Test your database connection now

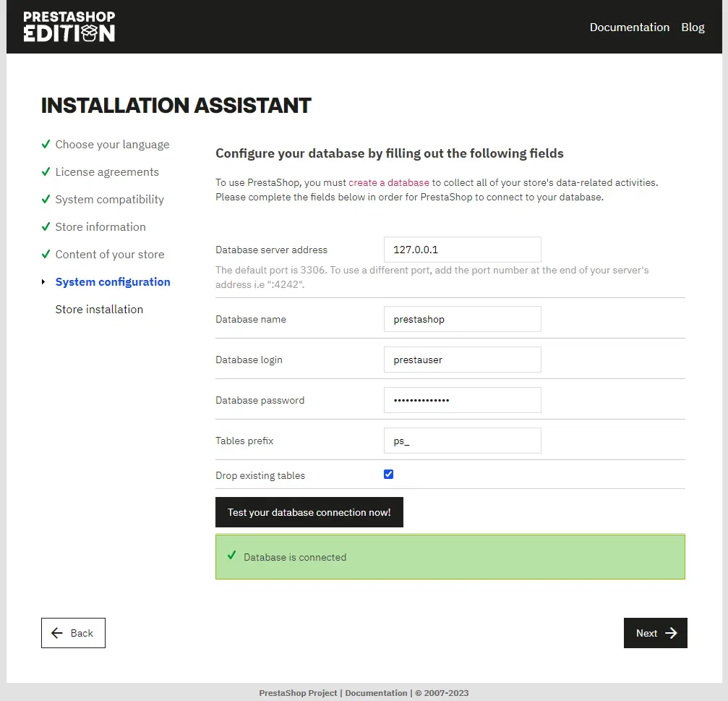(309, 512)
